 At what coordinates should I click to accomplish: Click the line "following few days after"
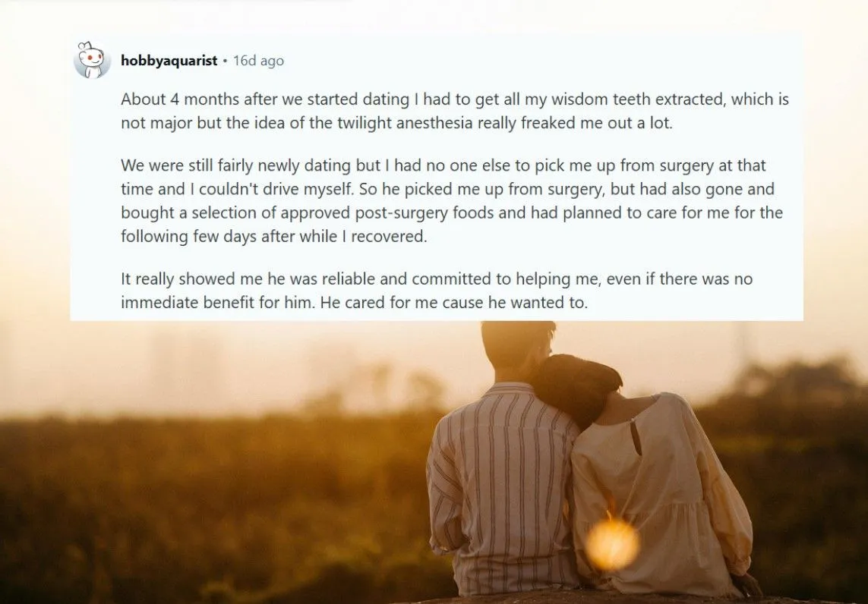273,236
